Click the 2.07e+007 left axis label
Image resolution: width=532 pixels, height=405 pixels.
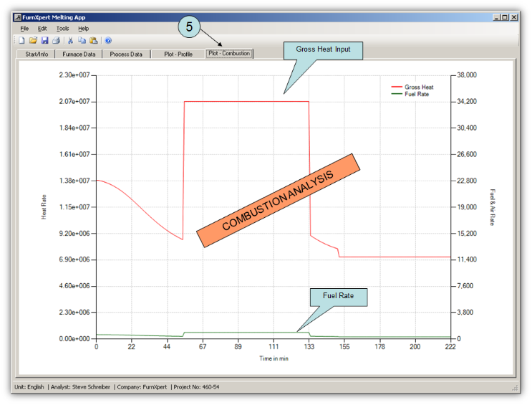coord(74,101)
